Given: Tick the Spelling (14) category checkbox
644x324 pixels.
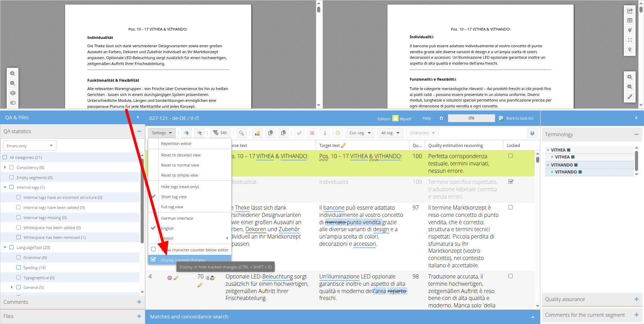Looking at the screenshot, I should pos(19,267).
